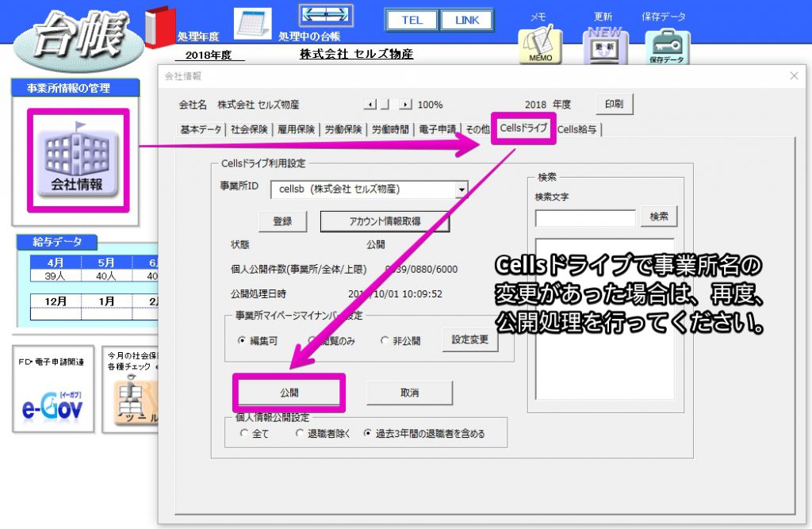812x529 pixels.
Task: Click the 39人 headcount cell
Action: tap(56, 276)
